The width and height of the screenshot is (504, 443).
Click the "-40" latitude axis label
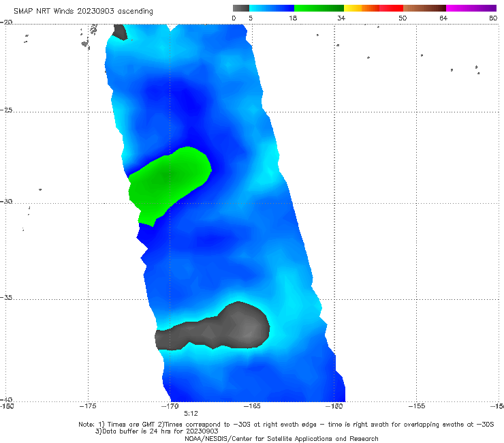point(6,399)
